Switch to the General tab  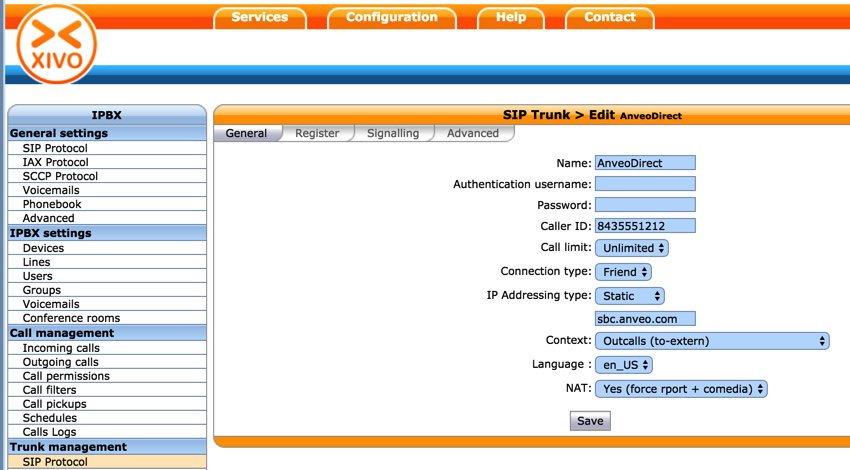pos(247,133)
